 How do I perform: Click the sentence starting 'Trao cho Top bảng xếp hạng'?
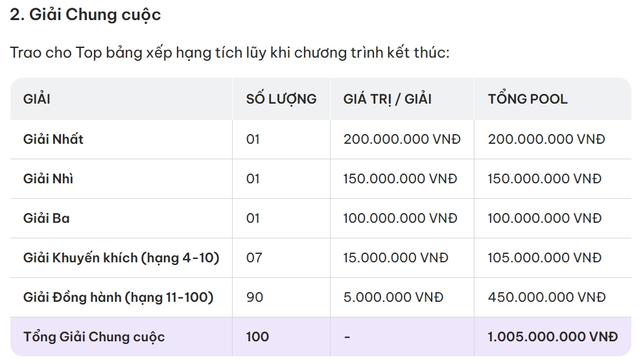[229, 53]
